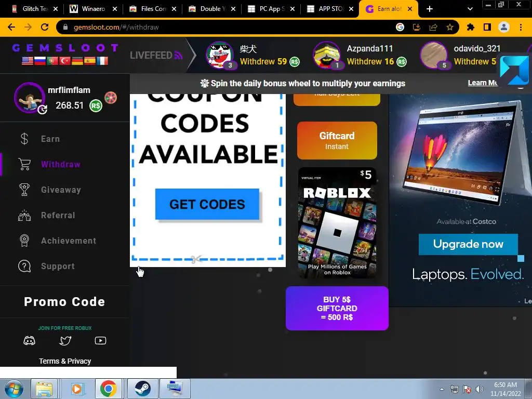Click Upgrade now in the ad
Screen dimensions: 532x399
click(x=468, y=244)
